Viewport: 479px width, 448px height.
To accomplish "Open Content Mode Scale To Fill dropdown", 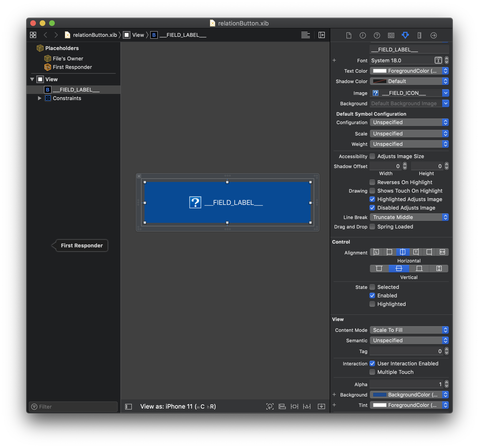I will tap(409, 330).
